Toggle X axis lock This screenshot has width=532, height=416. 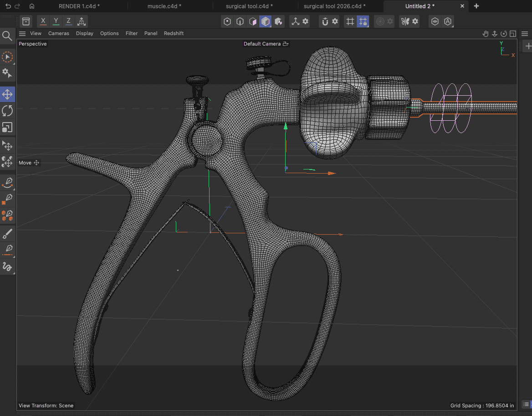[x=43, y=21]
